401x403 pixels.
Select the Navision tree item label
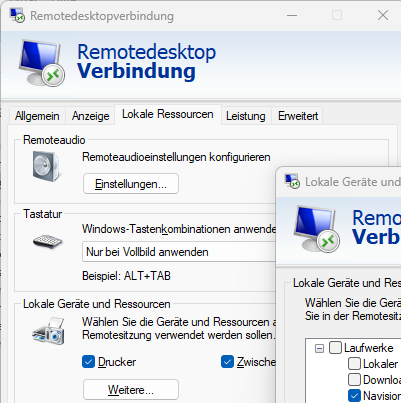click(x=382, y=396)
